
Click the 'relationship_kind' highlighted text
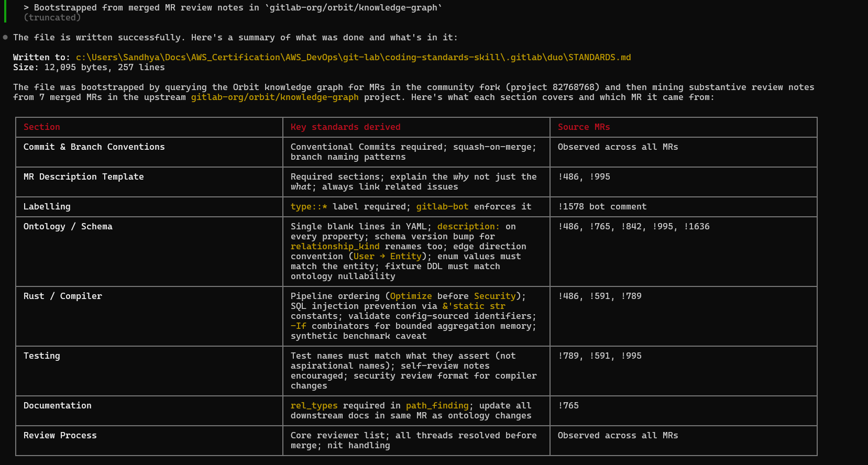click(x=335, y=247)
